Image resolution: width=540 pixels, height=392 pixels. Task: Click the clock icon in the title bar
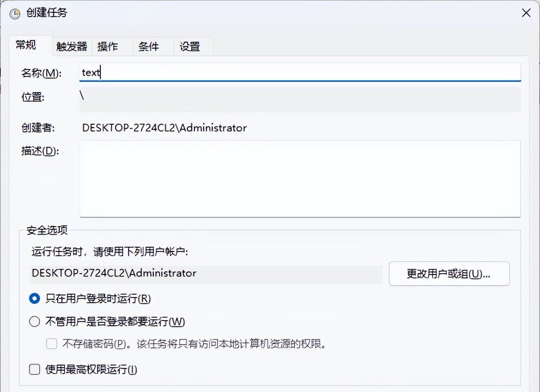click(15, 14)
